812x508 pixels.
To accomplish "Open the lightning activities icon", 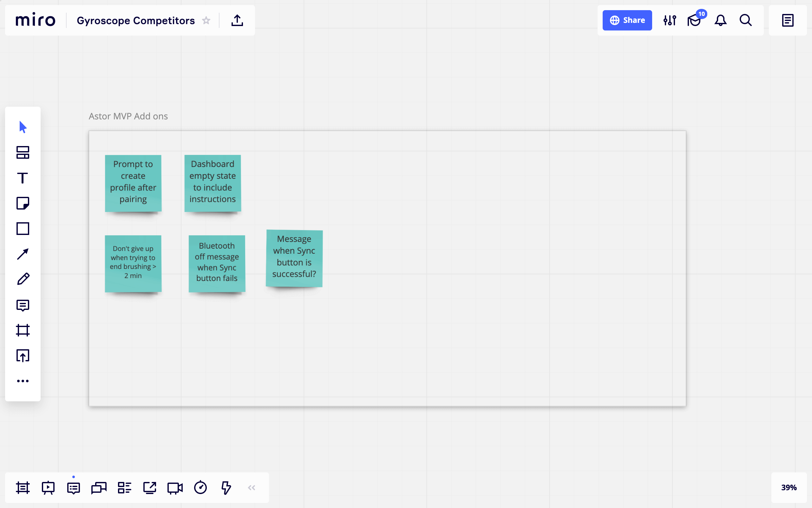I will (226, 487).
